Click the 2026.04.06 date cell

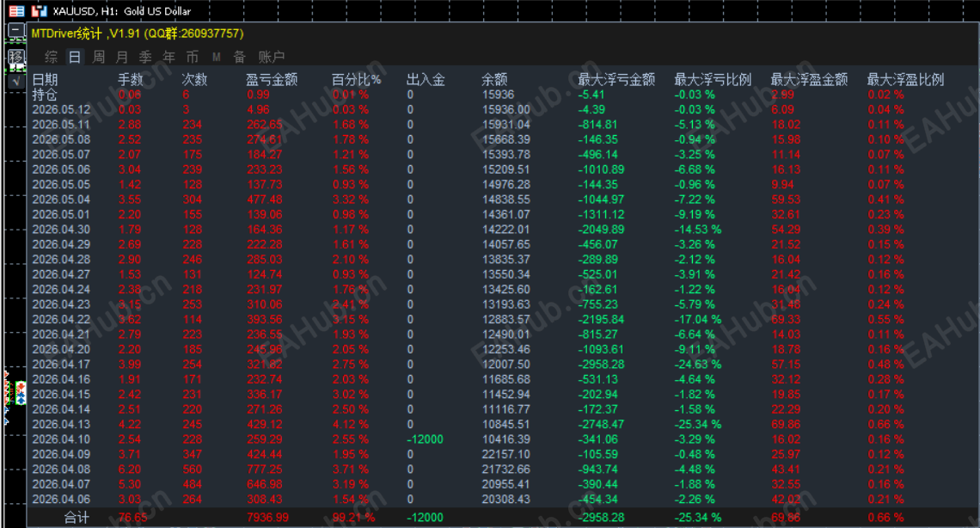coord(61,500)
